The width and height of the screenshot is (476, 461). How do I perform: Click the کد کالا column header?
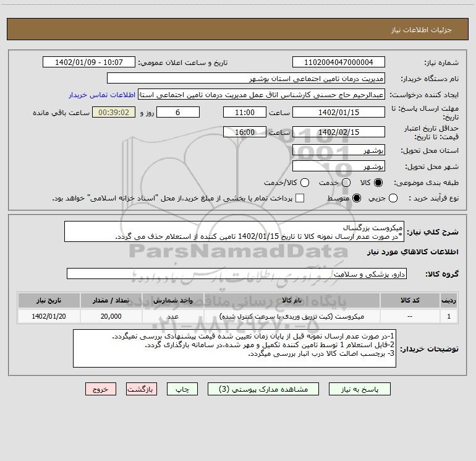click(x=410, y=300)
